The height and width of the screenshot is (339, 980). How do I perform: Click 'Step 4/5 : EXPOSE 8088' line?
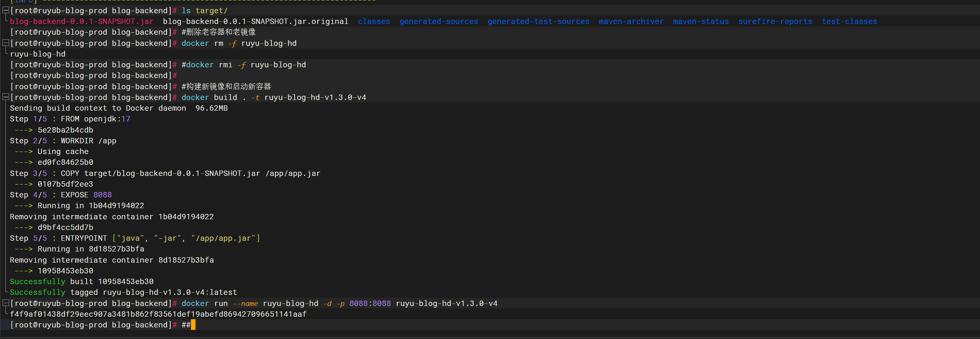point(61,195)
